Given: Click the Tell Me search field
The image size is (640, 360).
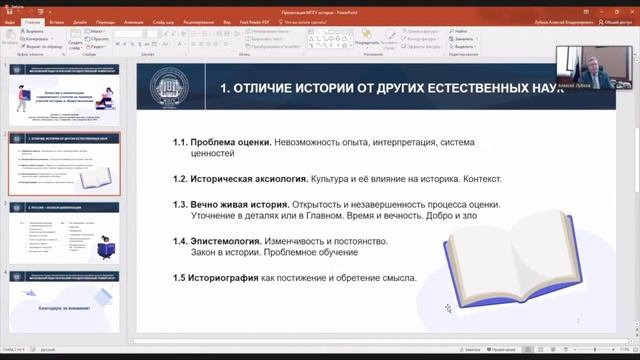Looking at the screenshot, I should (x=302, y=22).
